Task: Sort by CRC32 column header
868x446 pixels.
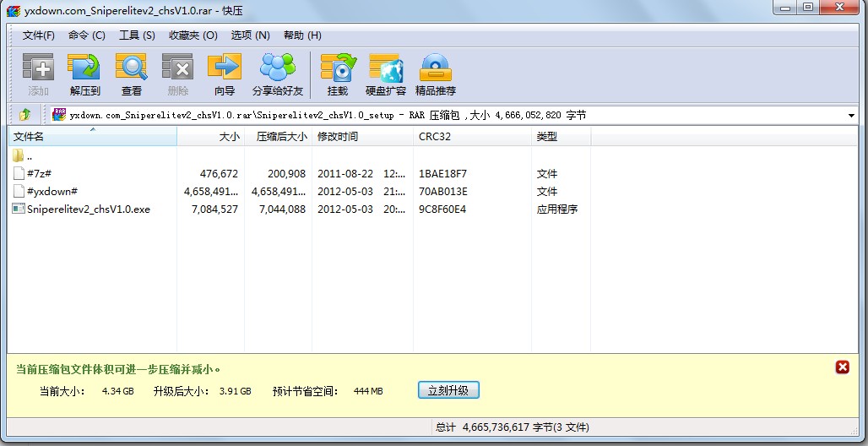Action: [x=472, y=136]
